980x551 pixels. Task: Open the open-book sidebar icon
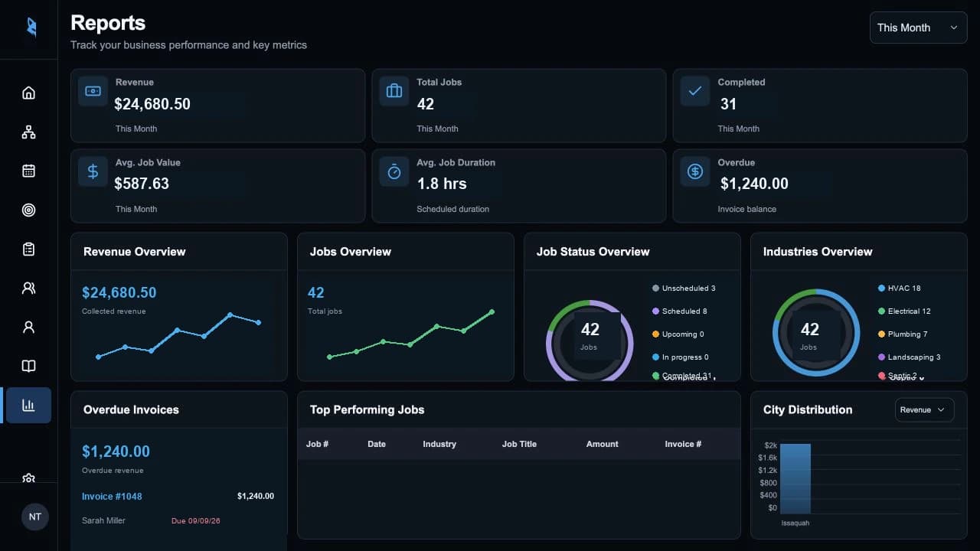click(28, 366)
